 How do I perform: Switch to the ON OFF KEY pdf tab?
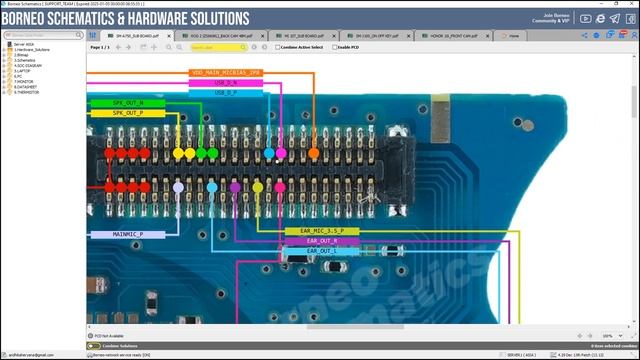tap(376, 36)
